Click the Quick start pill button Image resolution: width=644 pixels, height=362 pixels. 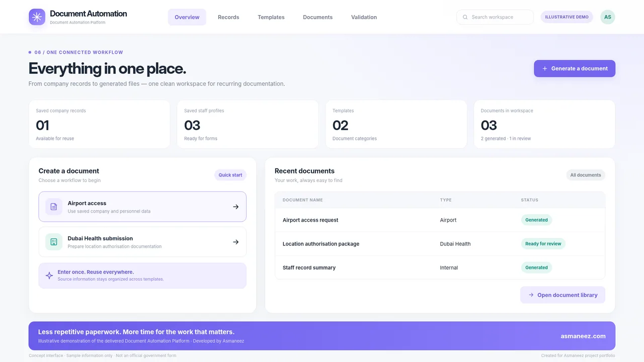pyautogui.click(x=230, y=175)
